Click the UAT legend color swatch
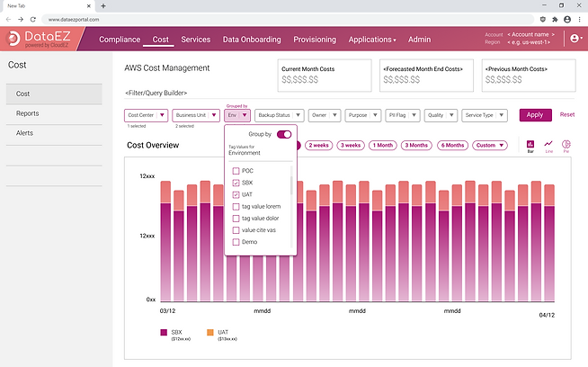The image size is (588, 367). (x=210, y=332)
